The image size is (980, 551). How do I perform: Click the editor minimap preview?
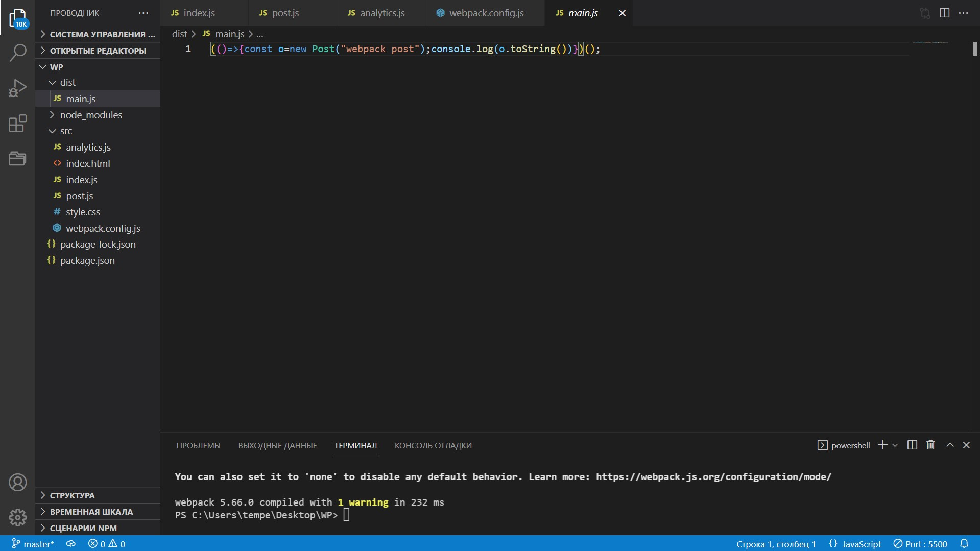point(930,42)
